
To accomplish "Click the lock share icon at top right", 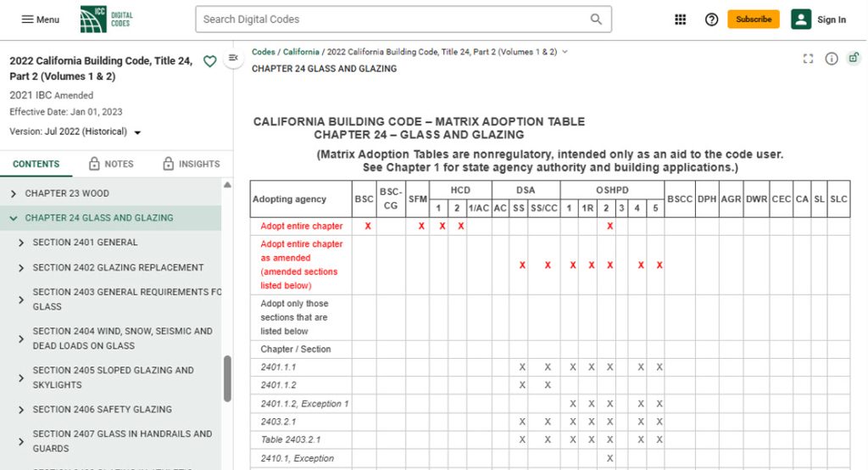I will (854, 58).
